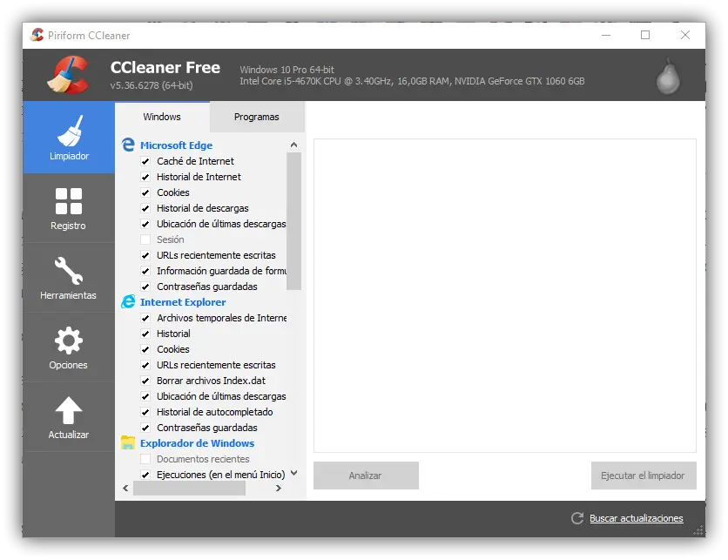Maximize the CCleaner window
Image resolution: width=728 pixels, height=560 pixels.
pos(645,35)
